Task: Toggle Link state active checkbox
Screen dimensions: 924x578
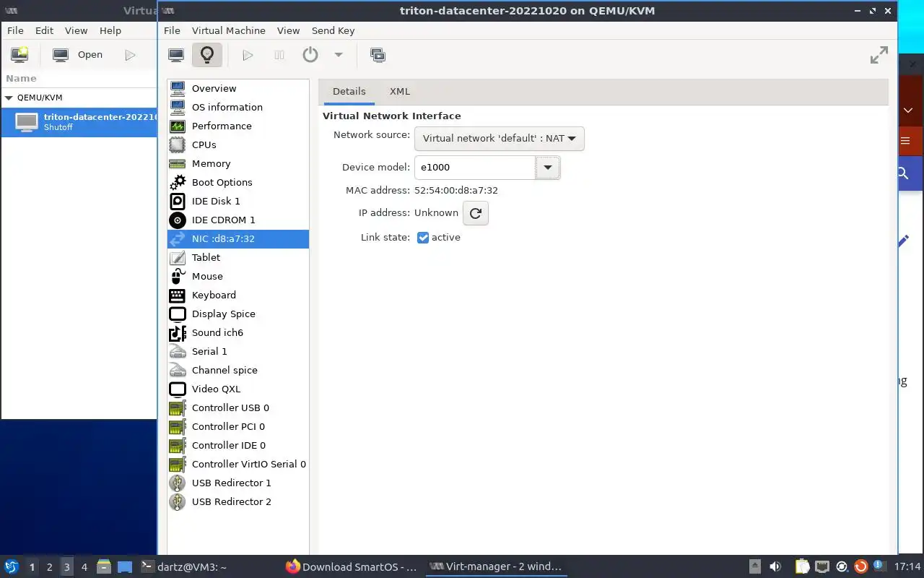Action: [423, 238]
